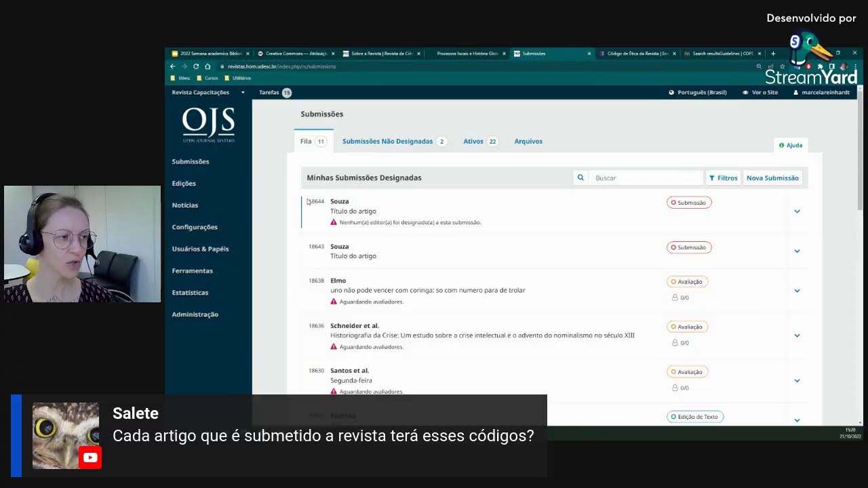Click the Submissão stage badge for 18644
The image size is (868, 488).
[x=689, y=202]
